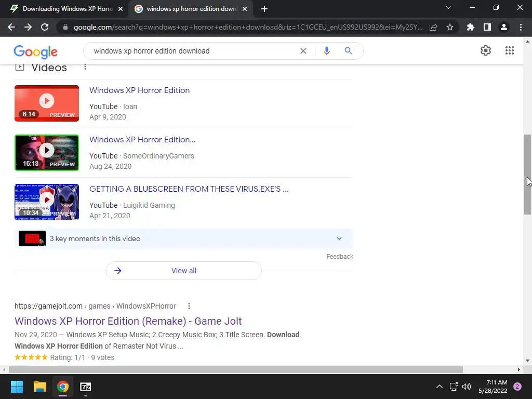Open Google quick settings gear
This screenshot has width=532, height=399.
click(x=486, y=50)
